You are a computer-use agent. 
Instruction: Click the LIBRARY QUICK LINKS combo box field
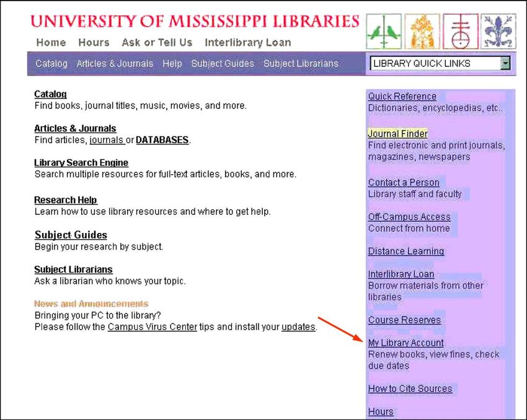pyautogui.click(x=440, y=63)
